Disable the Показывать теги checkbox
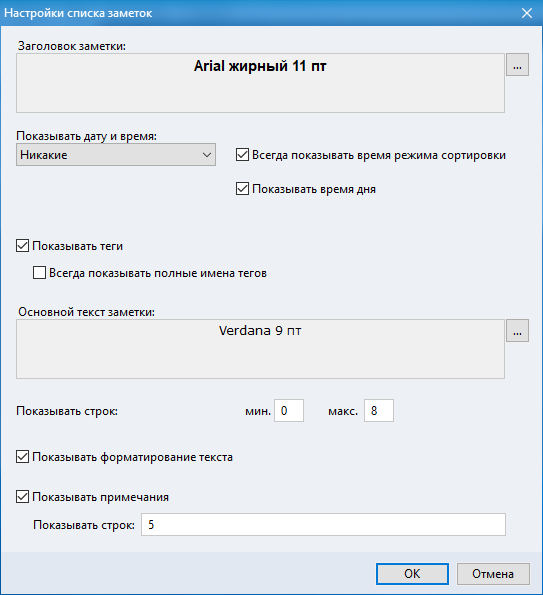The height and width of the screenshot is (595, 543). coord(23,246)
